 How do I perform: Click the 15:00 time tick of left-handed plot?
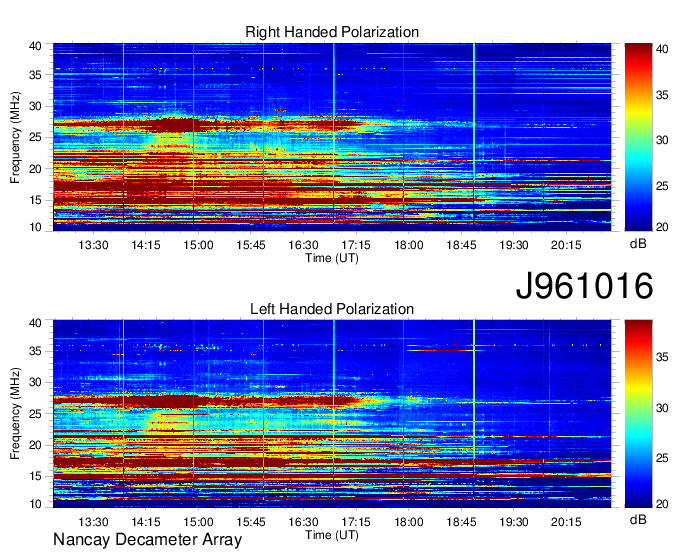[x=198, y=522]
